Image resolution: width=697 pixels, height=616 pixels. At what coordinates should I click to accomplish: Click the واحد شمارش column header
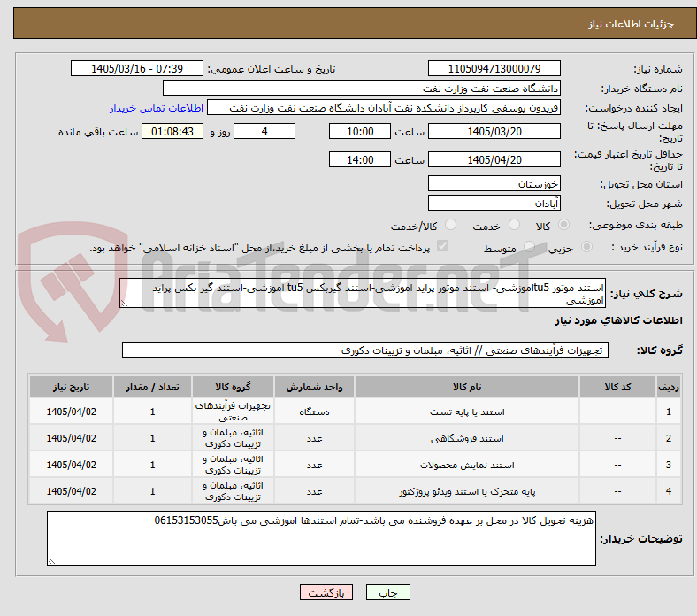[x=314, y=387]
